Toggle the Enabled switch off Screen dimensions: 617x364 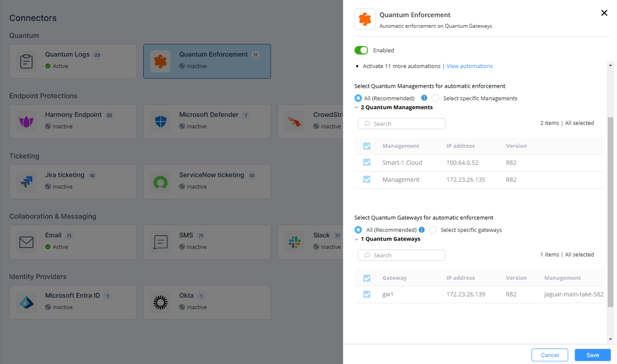[x=361, y=50]
